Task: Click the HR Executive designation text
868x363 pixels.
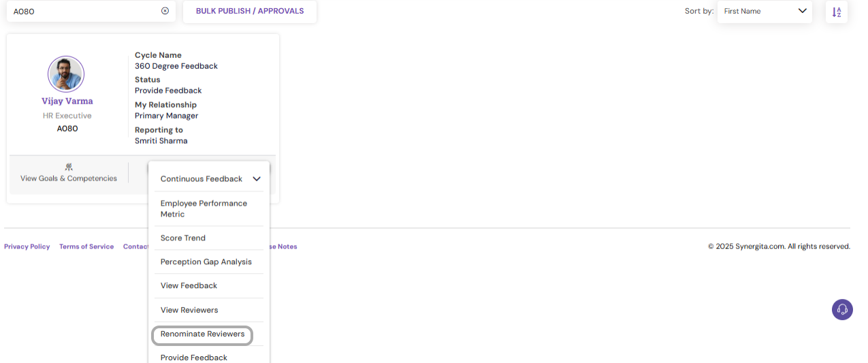Action: click(x=67, y=116)
